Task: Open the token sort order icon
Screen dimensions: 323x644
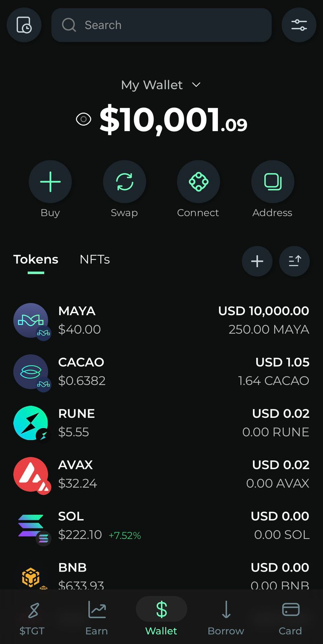Action: [x=294, y=261]
